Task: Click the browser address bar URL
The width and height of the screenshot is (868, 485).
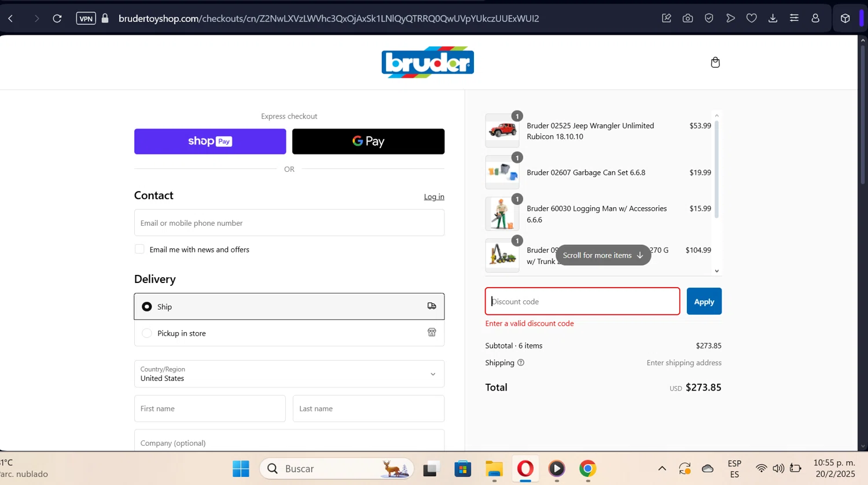Action: tap(329, 19)
